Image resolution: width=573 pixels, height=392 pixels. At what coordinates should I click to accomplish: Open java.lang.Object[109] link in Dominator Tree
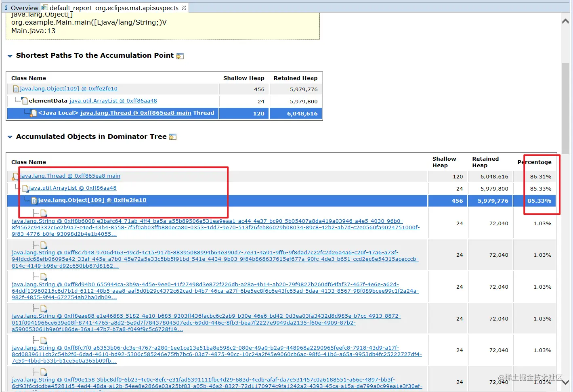(x=92, y=200)
